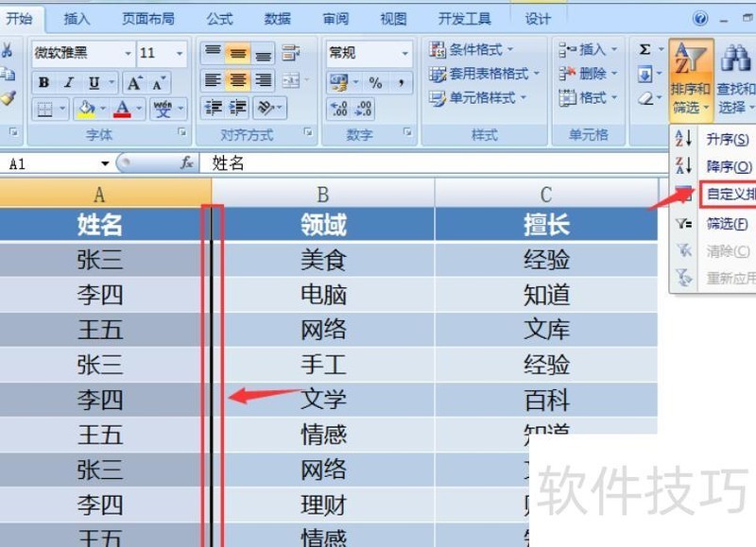This screenshot has width=756, height=547.
Task: Click the AutoSum sigma icon
Action: [x=645, y=49]
